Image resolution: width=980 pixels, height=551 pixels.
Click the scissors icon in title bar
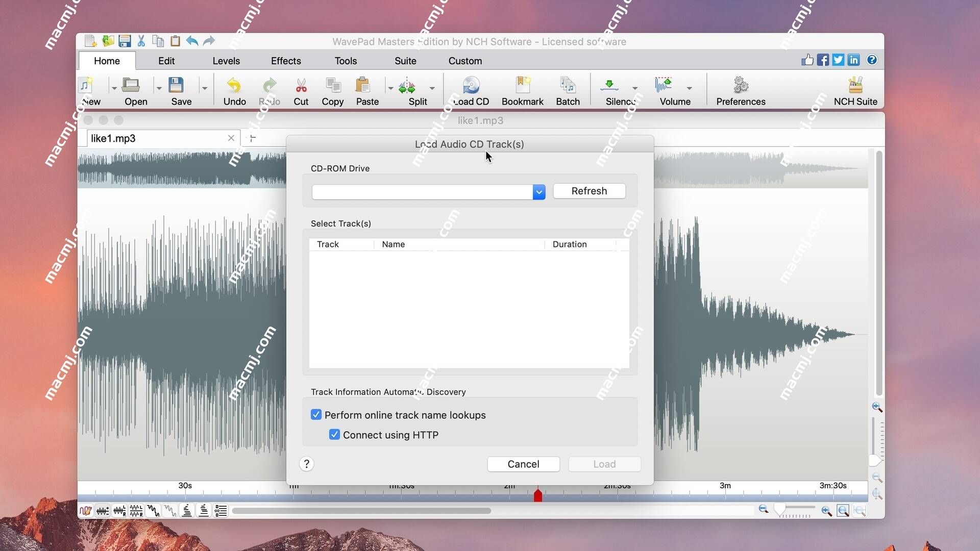pos(141,41)
